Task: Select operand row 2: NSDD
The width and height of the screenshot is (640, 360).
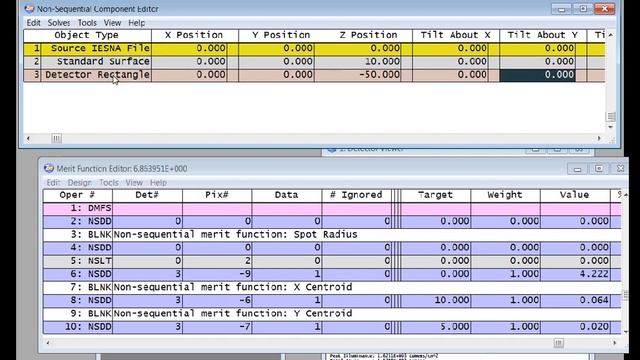Action: click(332, 221)
